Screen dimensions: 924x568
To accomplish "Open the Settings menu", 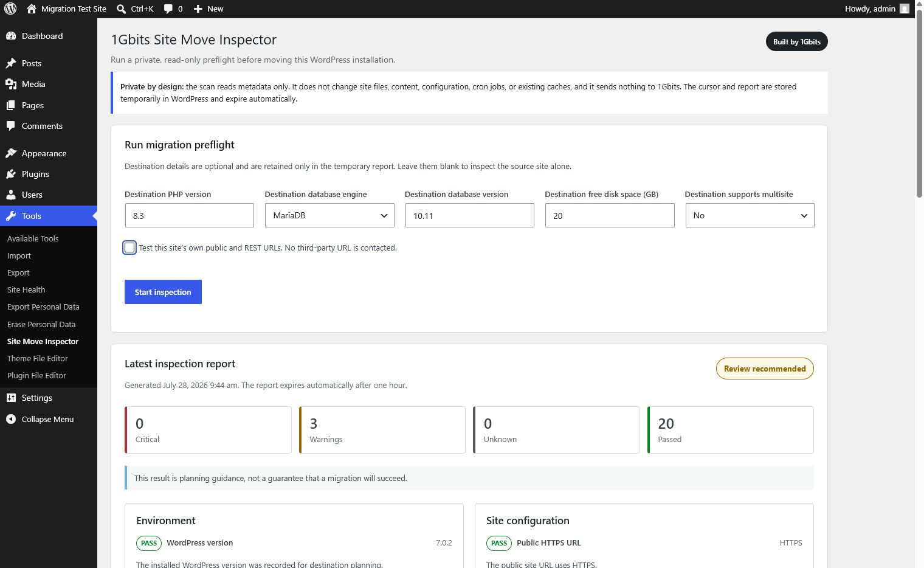I will 49,398.
